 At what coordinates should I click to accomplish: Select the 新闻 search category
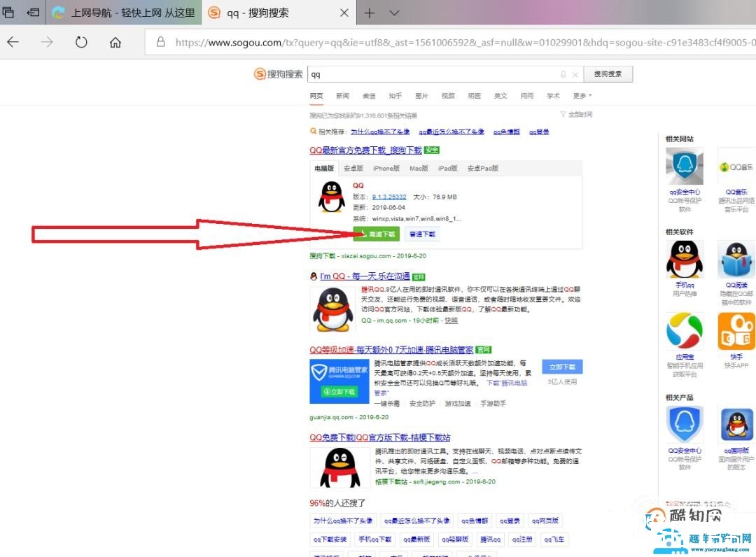pos(342,96)
